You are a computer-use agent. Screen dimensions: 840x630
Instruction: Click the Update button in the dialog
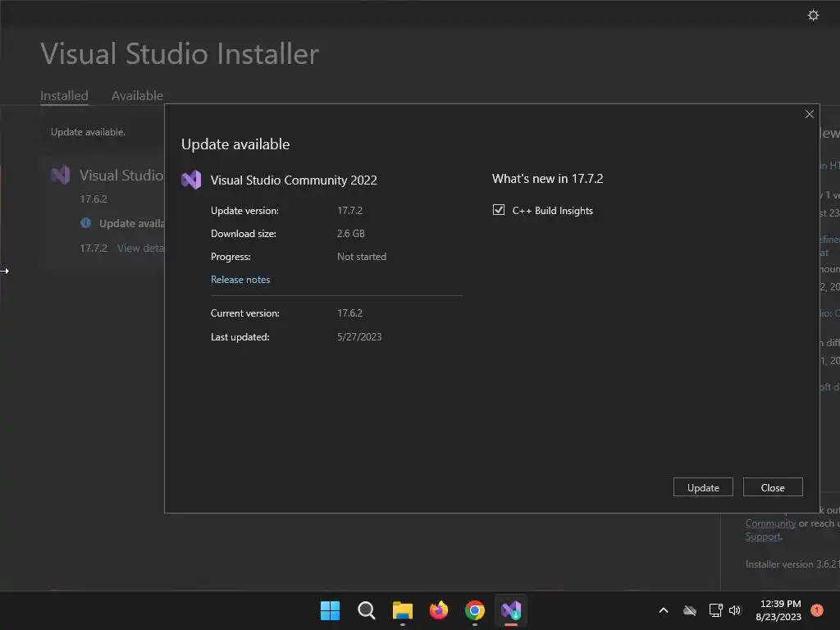click(703, 487)
